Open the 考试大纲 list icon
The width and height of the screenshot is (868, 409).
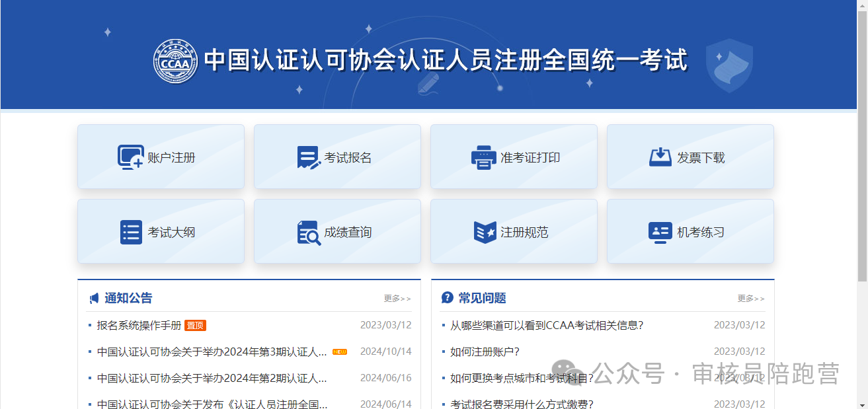click(x=131, y=233)
